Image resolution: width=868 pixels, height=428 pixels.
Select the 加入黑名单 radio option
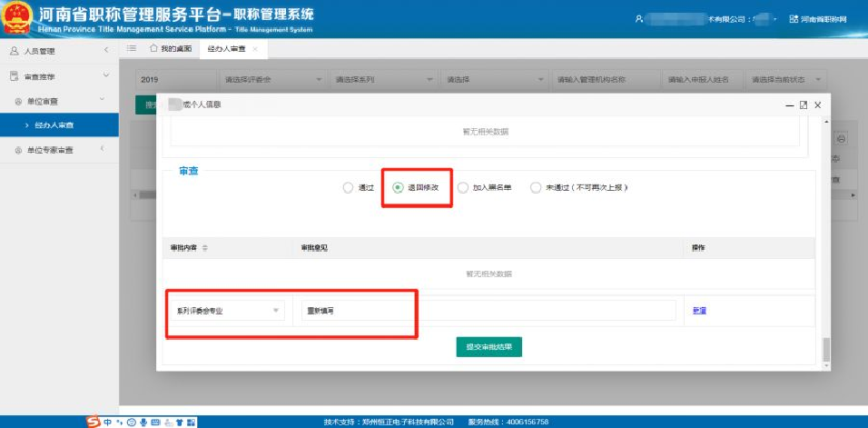click(x=485, y=188)
